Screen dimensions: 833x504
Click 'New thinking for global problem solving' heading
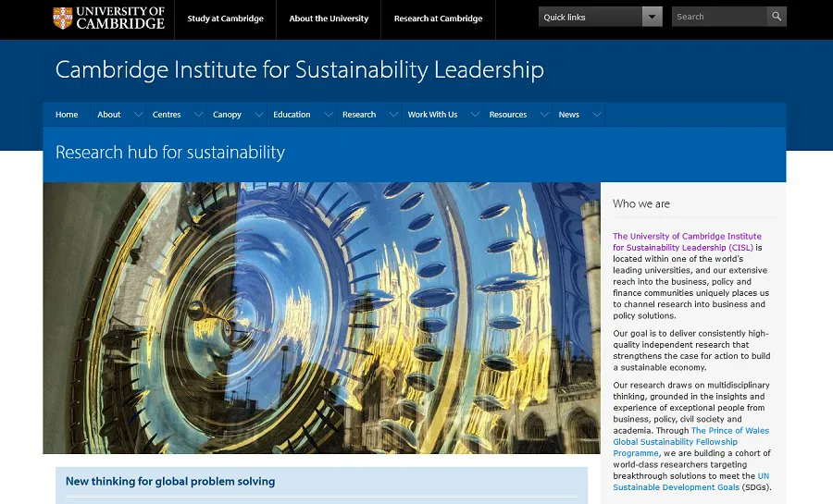[x=170, y=481]
